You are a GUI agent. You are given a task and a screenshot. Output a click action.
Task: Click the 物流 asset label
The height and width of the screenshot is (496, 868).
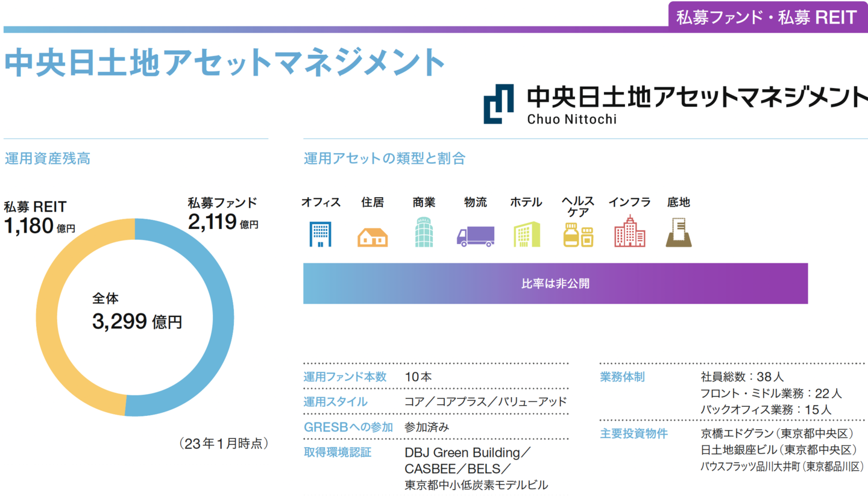click(x=476, y=202)
